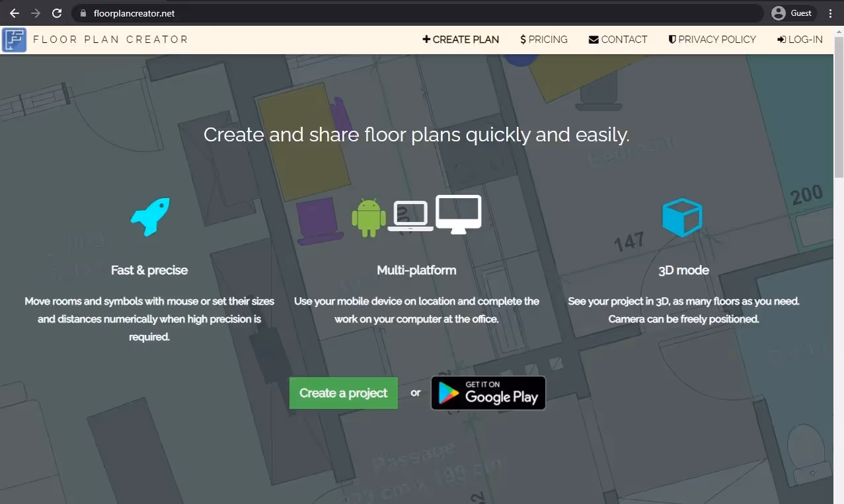
Task: Click the desktop monitor icon
Action: click(458, 214)
